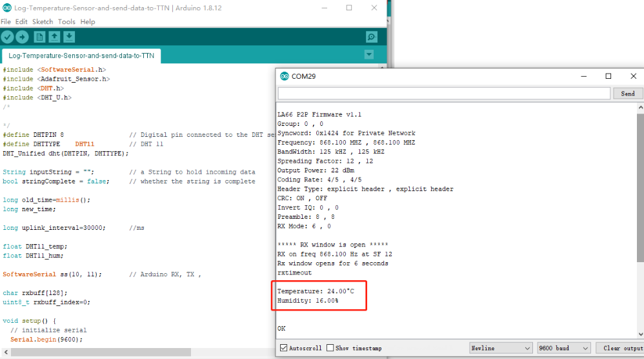The height and width of the screenshot is (359, 644).
Task: Click '#include <SoftwareSerial.h>' line
Action: click(54, 70)
